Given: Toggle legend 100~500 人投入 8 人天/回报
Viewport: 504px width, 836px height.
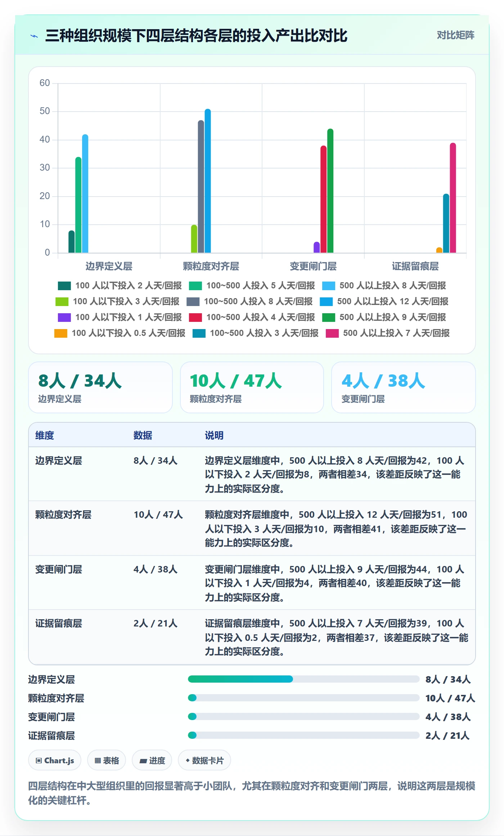Looking at the screenshot, I should point(249,301).
